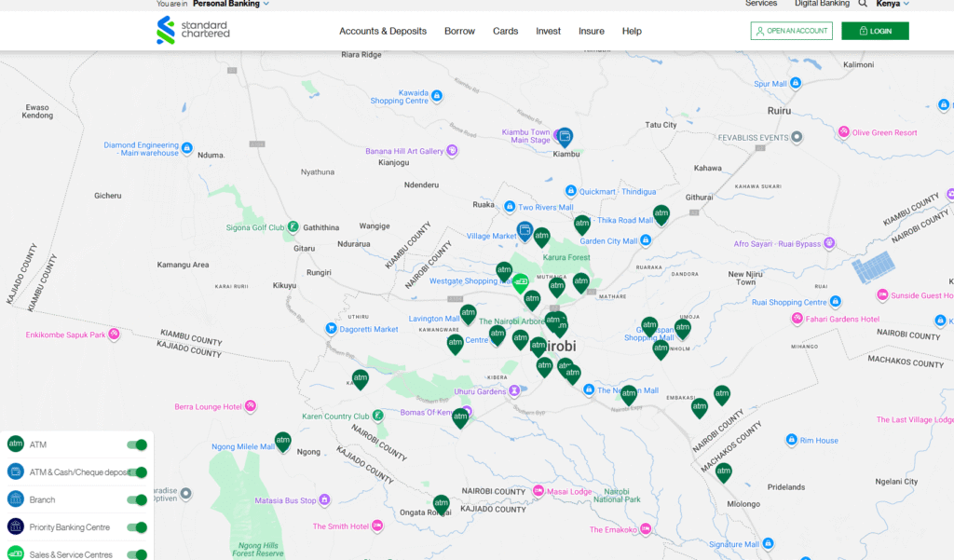Disable the ATM & Cash/Cheque deposit filter

(137, 472)
